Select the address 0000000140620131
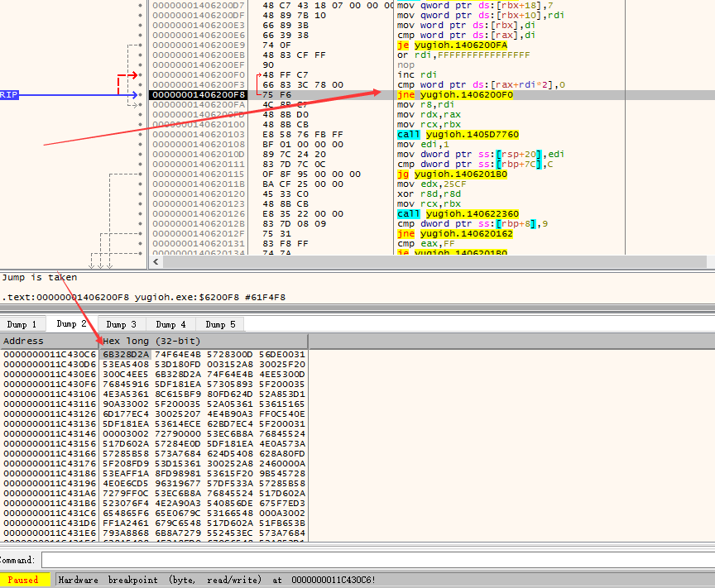Viewport: 715px width, 588px height. pos(199,243)
